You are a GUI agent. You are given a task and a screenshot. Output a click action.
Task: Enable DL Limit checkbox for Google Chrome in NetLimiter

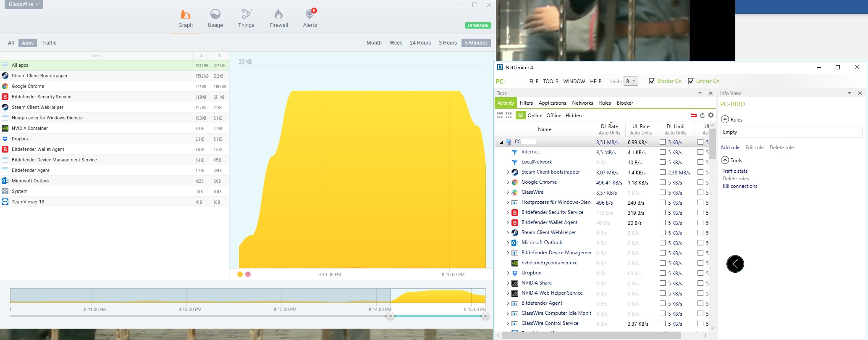tap(663, 182)
